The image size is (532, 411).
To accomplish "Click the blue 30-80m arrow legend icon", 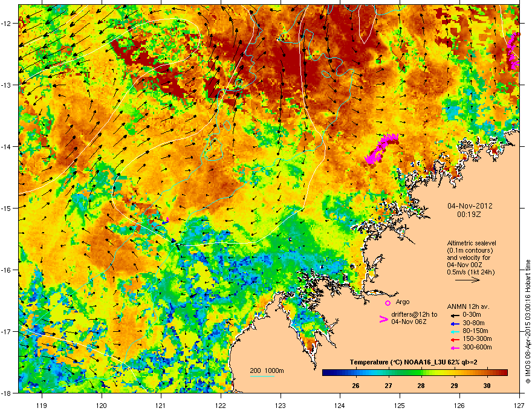I will click(x=454, y=323).
